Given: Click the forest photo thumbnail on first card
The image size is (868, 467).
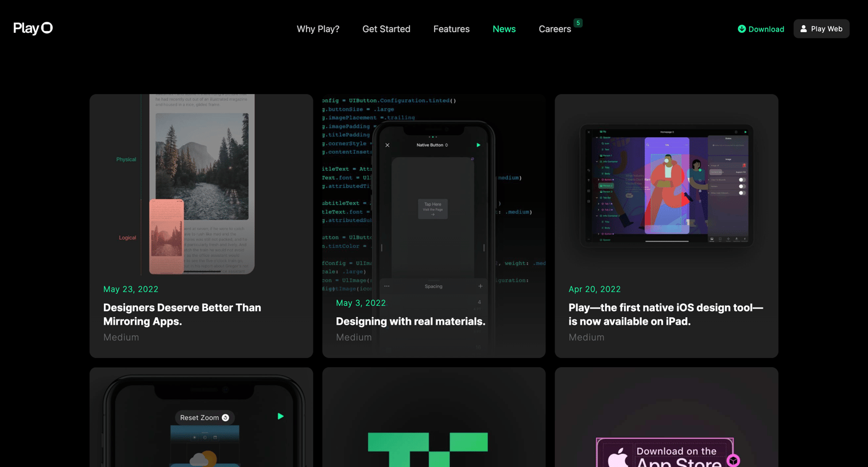Looking at the screenshot, I should (x=202, y=166).
